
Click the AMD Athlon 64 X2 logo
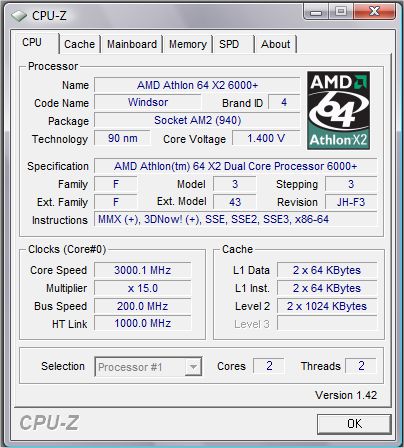pos(338,110)
